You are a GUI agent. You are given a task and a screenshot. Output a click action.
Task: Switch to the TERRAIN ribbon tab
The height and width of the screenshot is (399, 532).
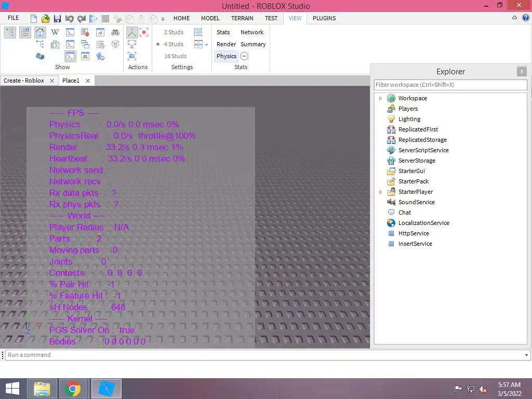[242, 18]
